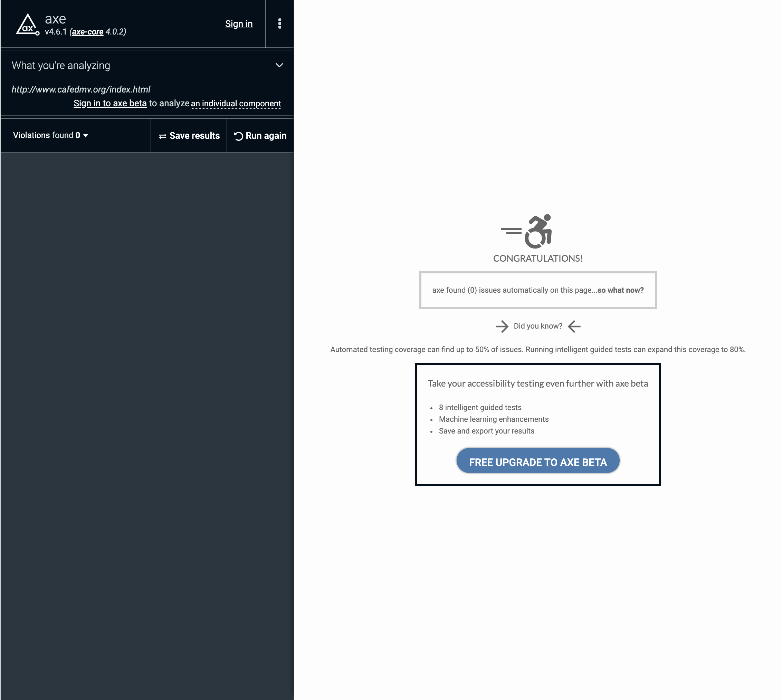Click the left arrow navigation icon

pyautogui.click(x=574, y=326)
